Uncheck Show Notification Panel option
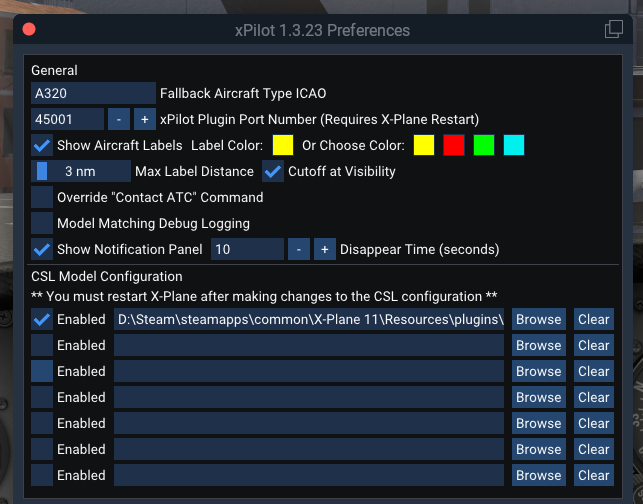643x504 pixels. click(42, 249)
